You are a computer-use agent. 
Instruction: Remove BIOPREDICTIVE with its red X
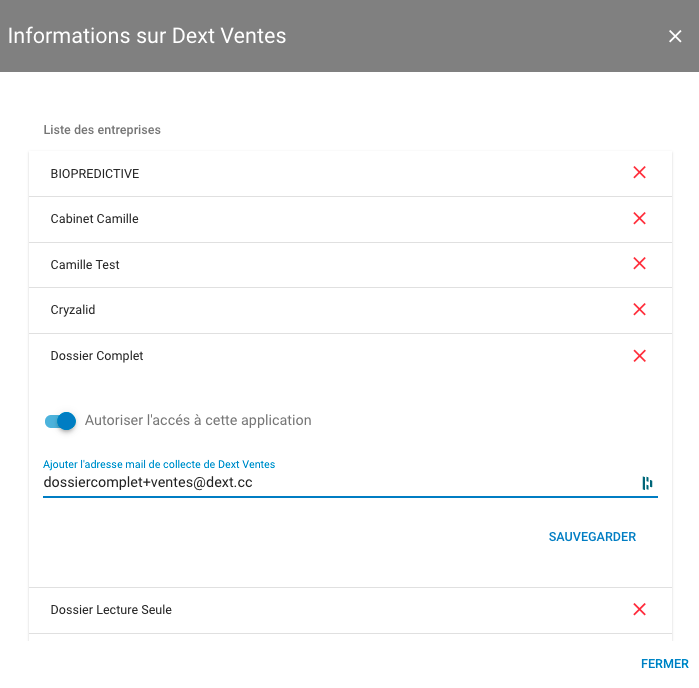tap(639, 173)
